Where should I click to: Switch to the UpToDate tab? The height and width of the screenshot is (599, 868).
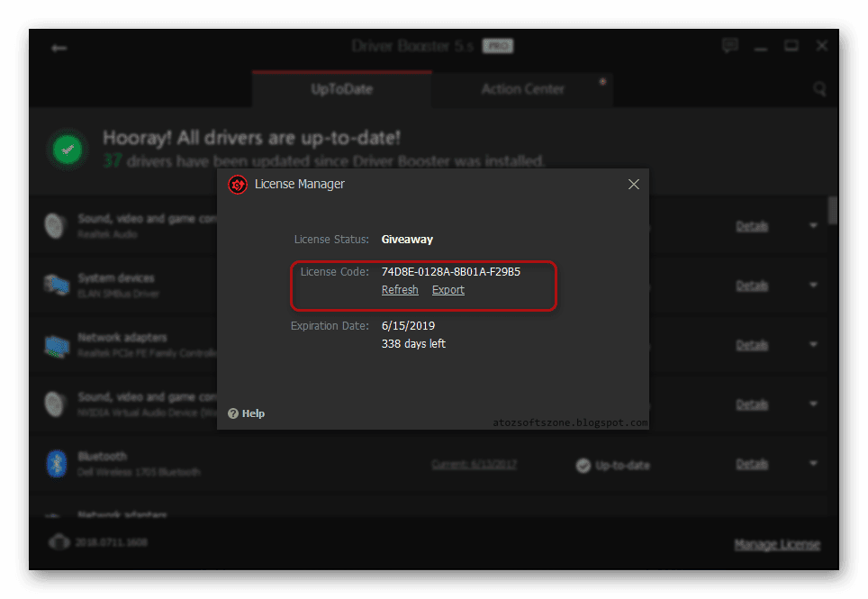tap(341, 89)
